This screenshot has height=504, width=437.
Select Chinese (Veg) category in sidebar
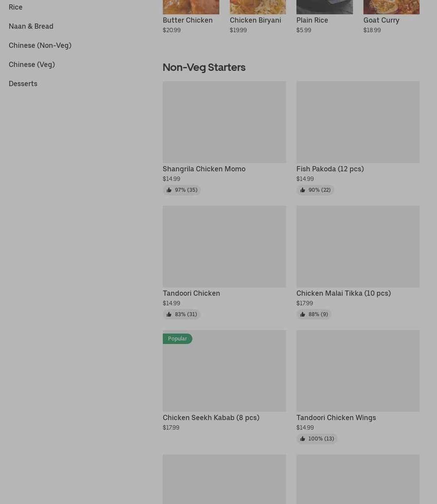tap(32, 64)
